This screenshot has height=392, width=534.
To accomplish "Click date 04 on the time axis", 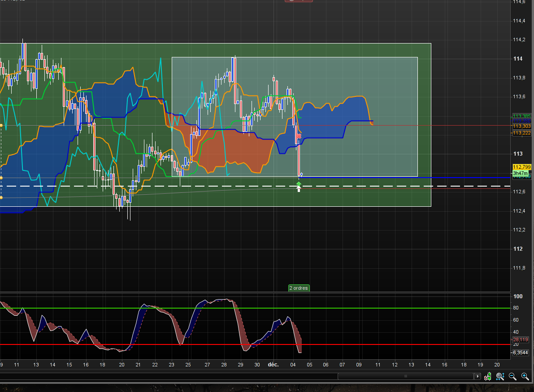I will click(293, 364).
